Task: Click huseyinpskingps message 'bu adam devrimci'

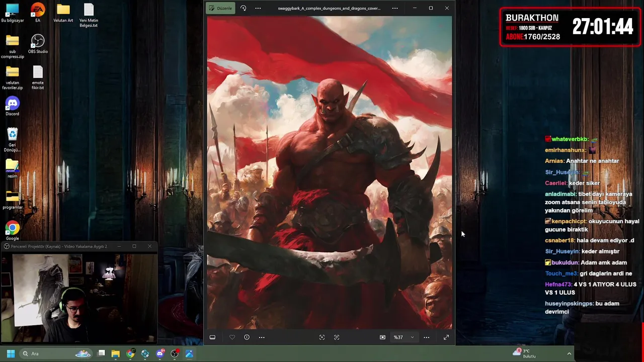Action: point(582,307)
